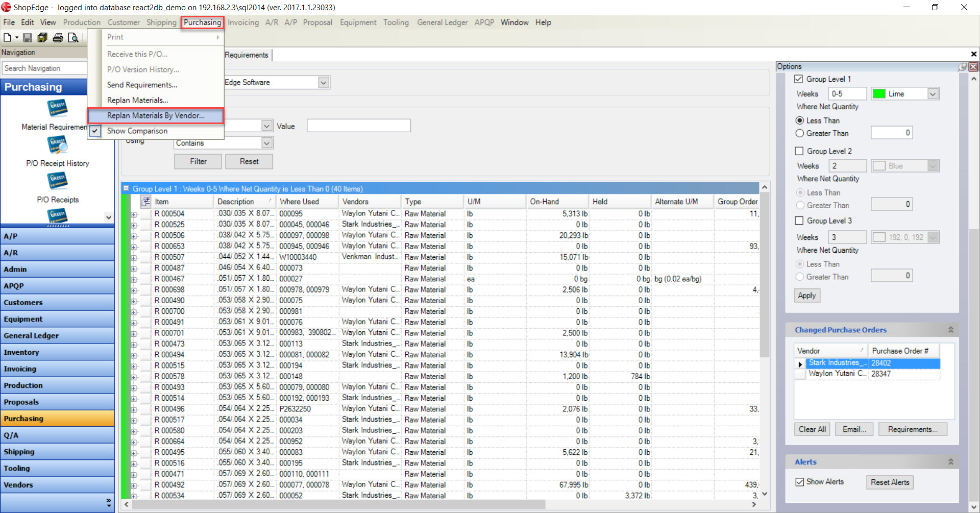Choose Replan Materials By Vendor menu item
The height and width of the screenshot is (513, 980).
pyautogui.click(x=156, y=115)
